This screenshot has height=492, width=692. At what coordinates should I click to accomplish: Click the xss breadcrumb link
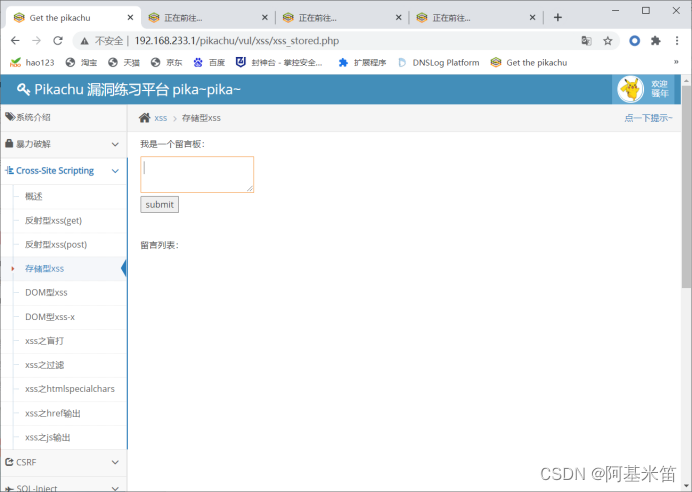(x=161, y=118)
